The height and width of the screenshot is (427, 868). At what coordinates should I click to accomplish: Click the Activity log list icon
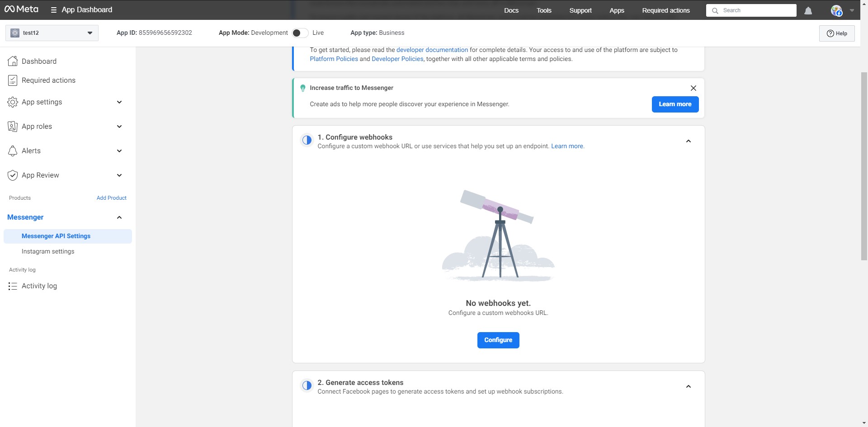pyautogui.click(x=13, y=286)
